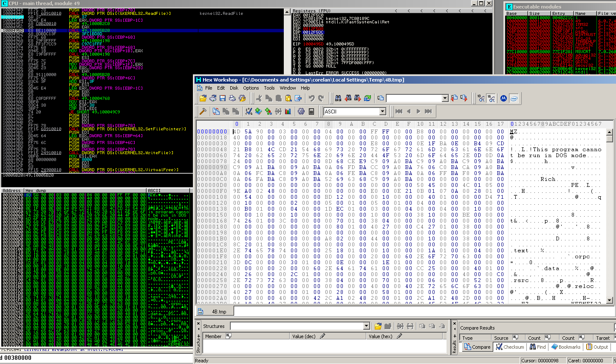Click the Open file folder icon

click(203, 98)
